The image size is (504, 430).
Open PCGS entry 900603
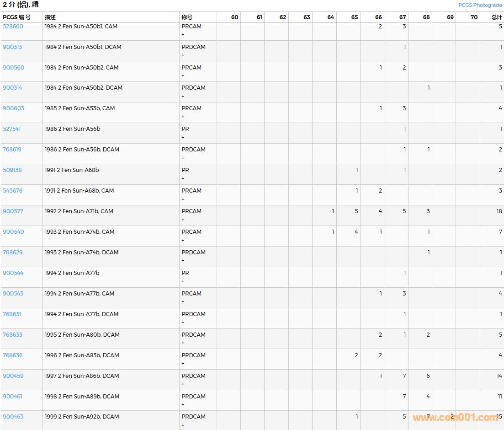[13, 108]
